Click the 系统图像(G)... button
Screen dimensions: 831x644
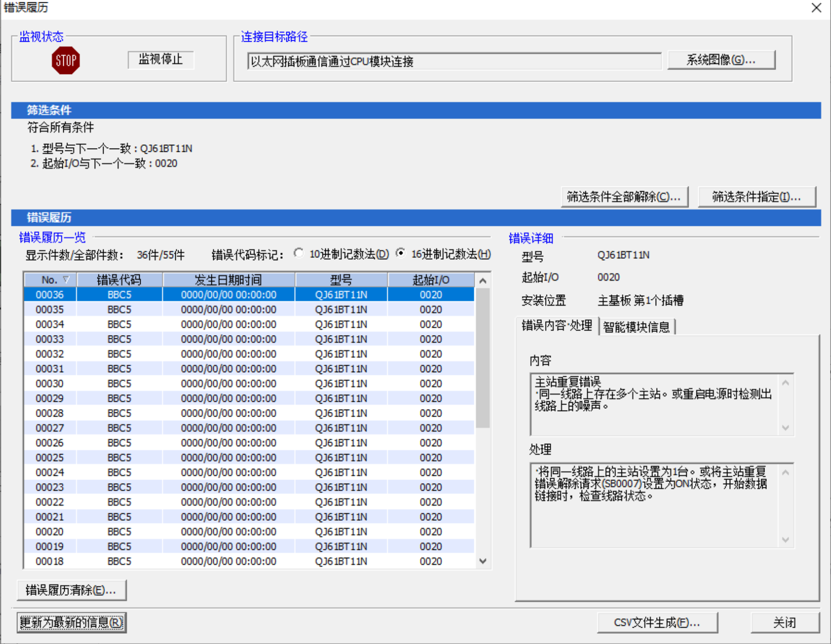point(721,60)
